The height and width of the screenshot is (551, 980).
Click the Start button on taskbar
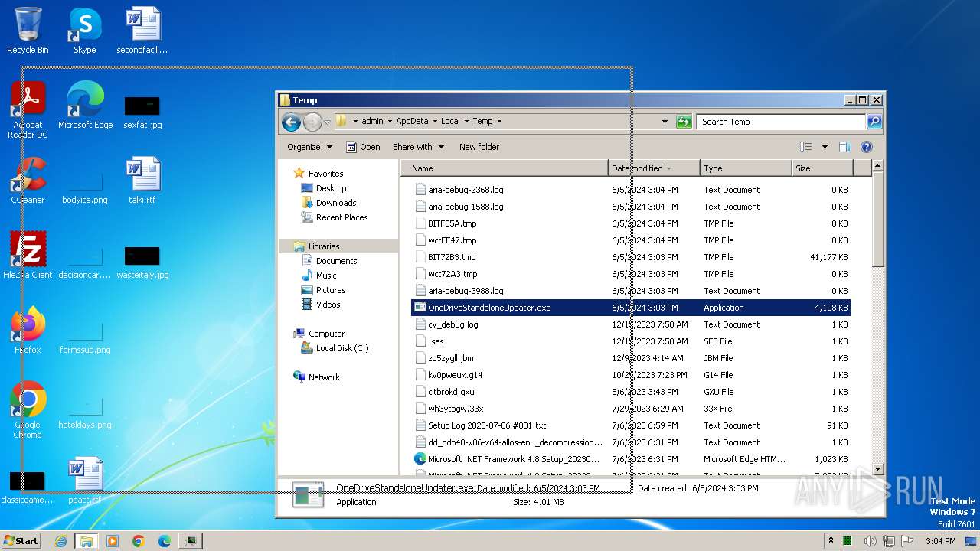[21, 540]
